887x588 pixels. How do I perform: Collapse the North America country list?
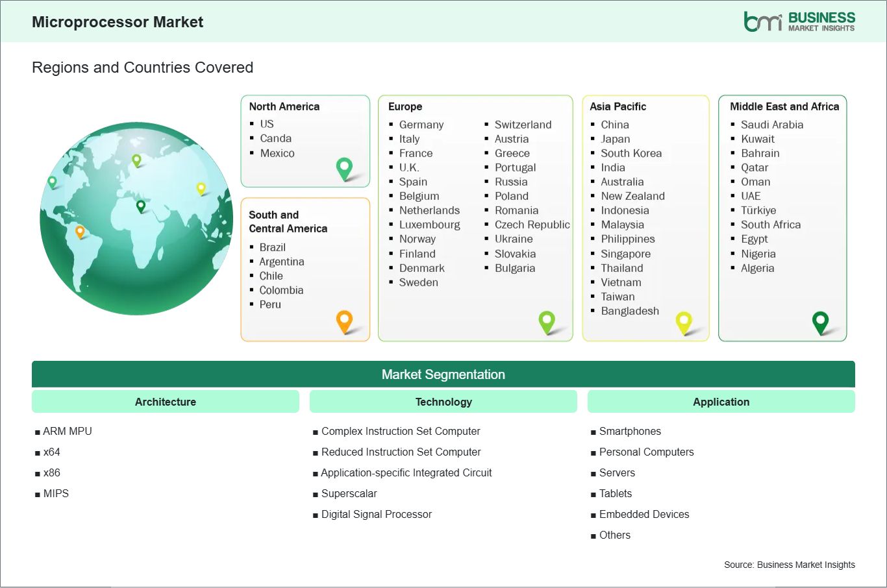tap(284, 106)
